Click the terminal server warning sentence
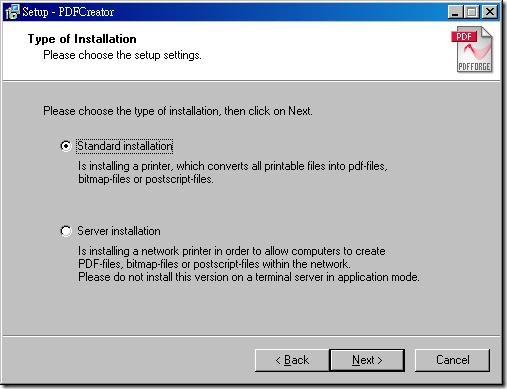The width and height of the screenshot is (507, 389). 249,277
